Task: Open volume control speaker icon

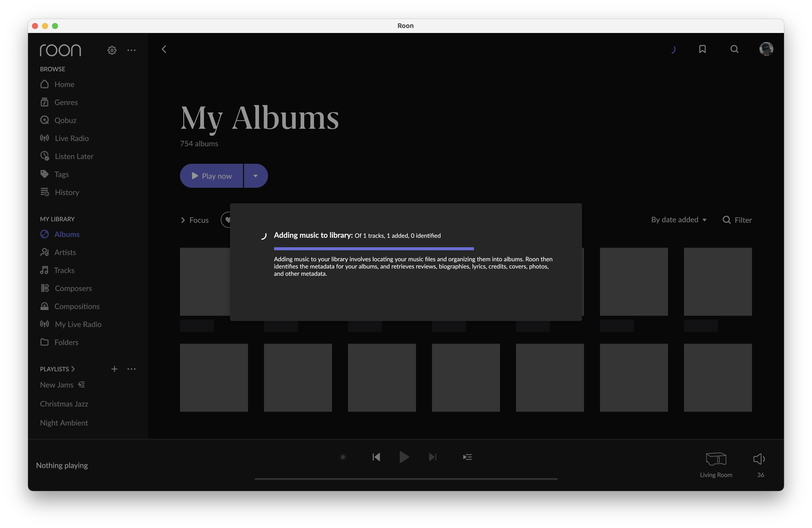Action: point(759,459)
